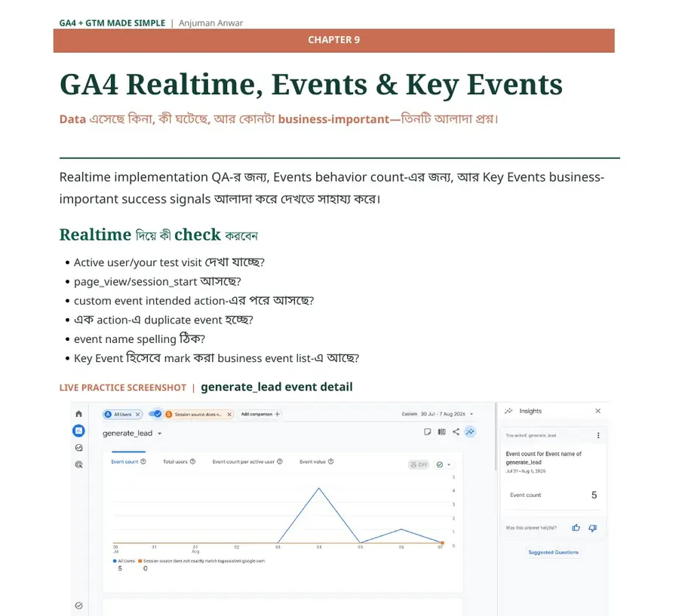Click the Session source legend entry
679x616 pixels.
(201, 561)
